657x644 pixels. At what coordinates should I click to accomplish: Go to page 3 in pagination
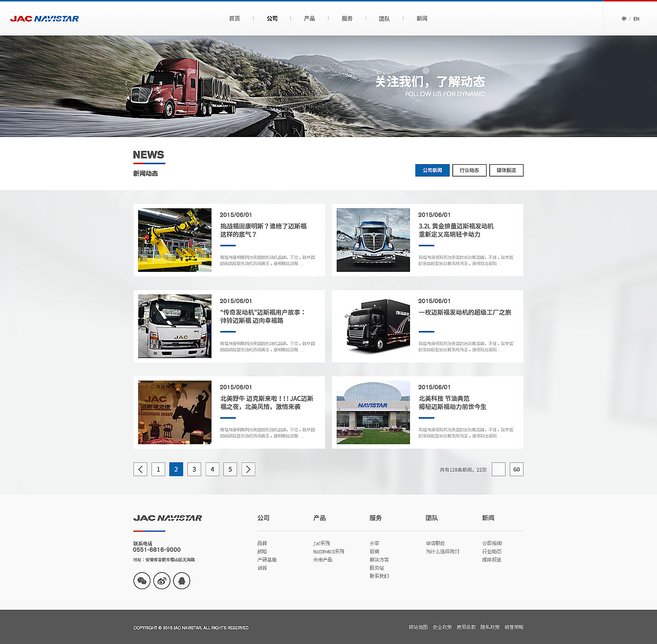[x=194, y=470]
